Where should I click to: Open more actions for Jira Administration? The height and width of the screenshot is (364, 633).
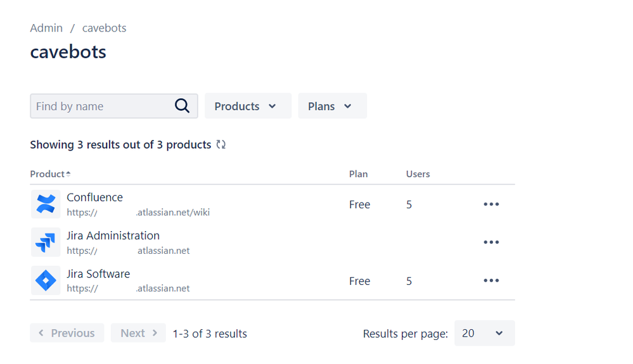tap(491, 242)
